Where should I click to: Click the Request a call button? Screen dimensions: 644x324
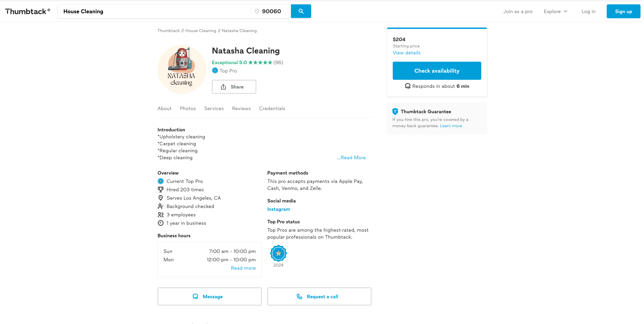click(319, 296)
